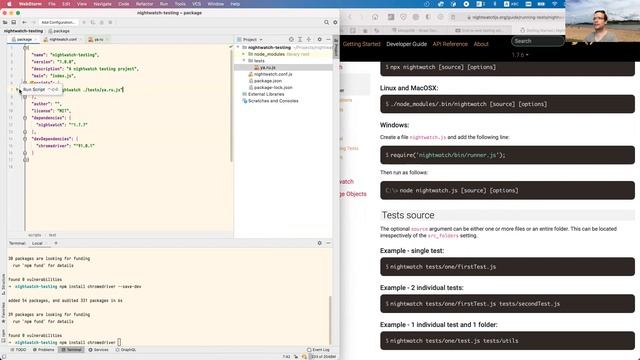Open About link on Nightwatch site
The width and height of the screenshot is (640, 360).
tap(481, 44)
